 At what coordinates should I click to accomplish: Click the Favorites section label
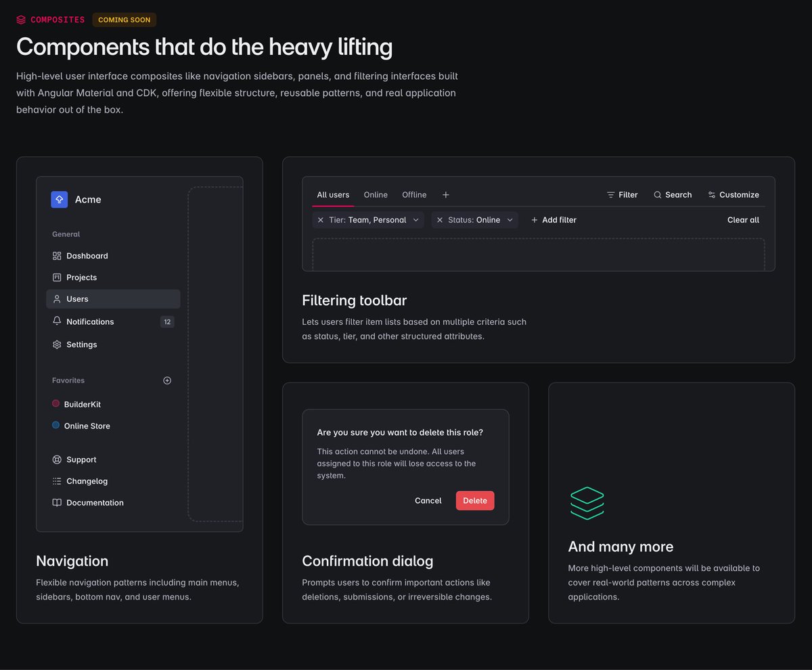pos(68,380)
